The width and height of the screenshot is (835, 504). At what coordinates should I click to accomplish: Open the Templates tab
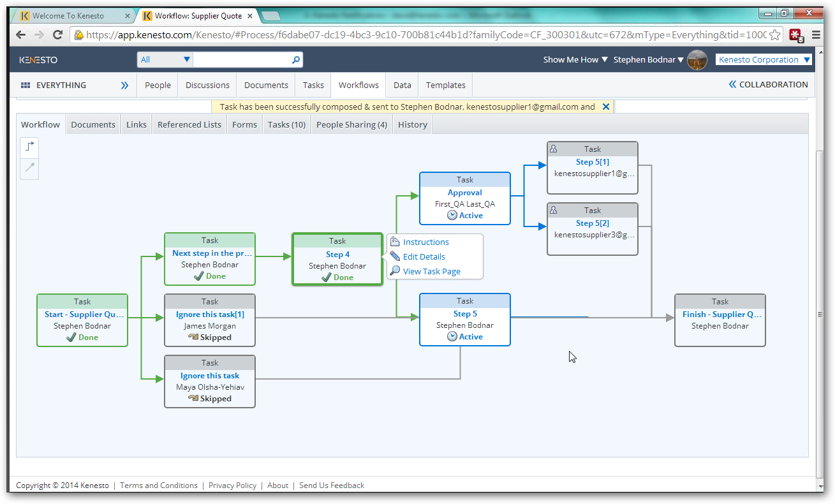click(446, 85)
